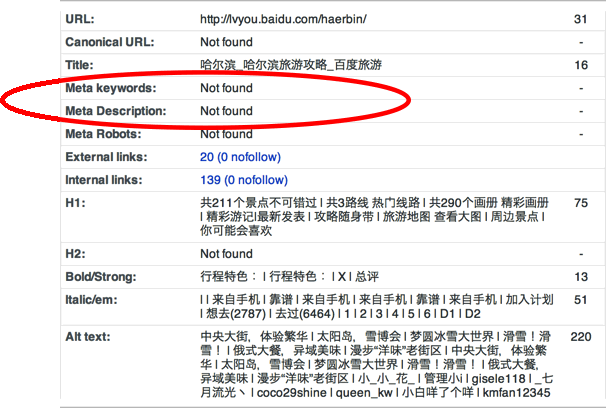Click the Italic/em value with 来自手机
Screen dimensions: 606x408
[377, 306]
